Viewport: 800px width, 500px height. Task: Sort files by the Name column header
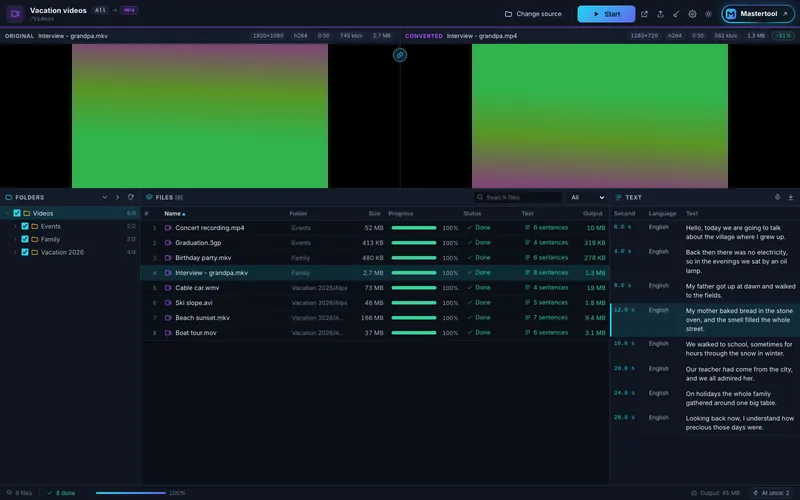click(x=174, y=214)
